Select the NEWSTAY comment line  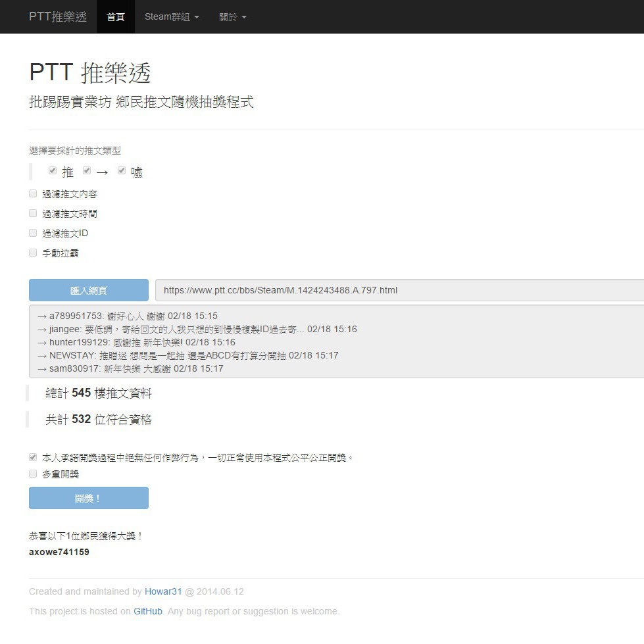[x=187, y=355]
